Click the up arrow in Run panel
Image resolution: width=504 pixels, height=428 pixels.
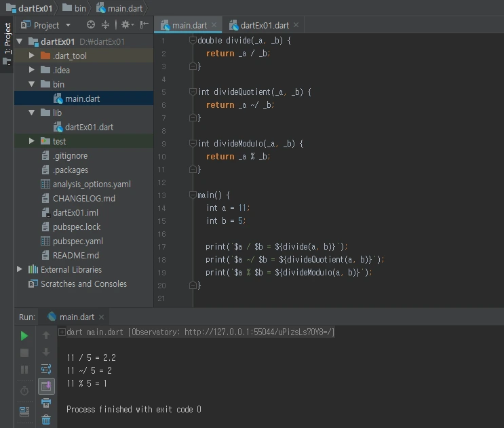coord(46,336)
